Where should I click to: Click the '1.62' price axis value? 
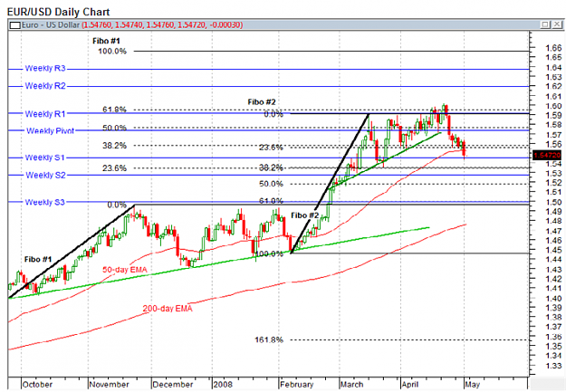pos(553,86)
